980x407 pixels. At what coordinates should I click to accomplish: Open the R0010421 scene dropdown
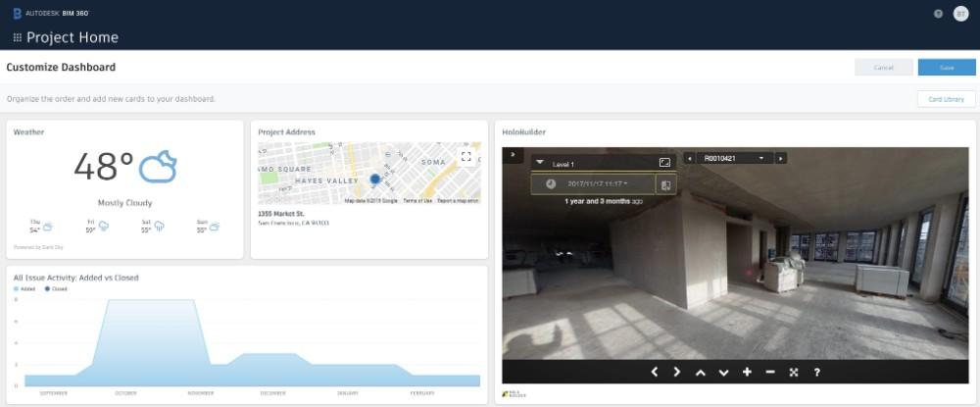pos(734,158)
